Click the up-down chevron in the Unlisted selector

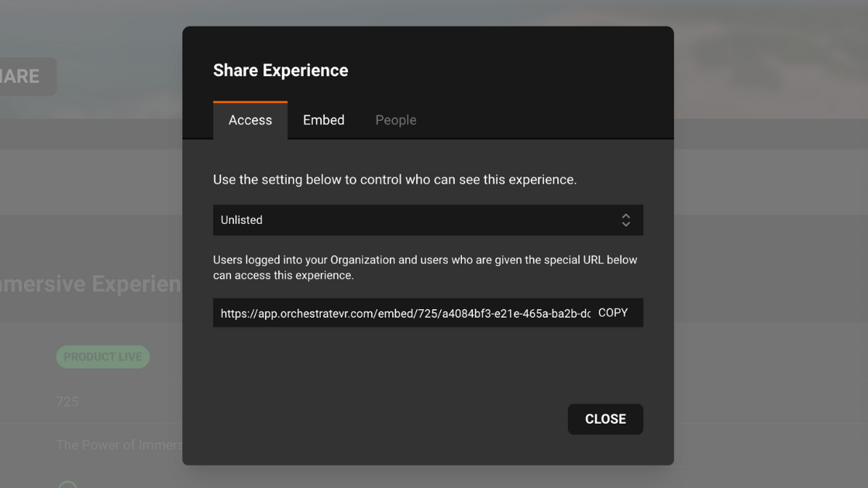click(x=625, y=220)
